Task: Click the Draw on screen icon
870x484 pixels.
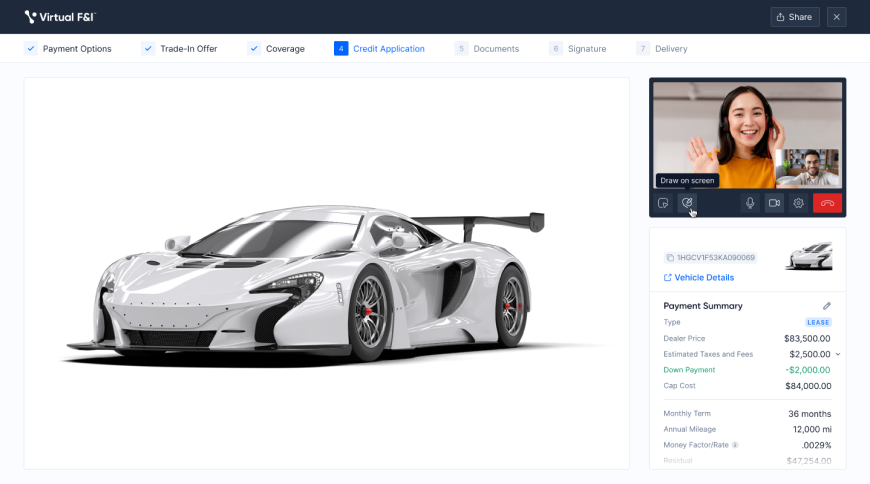Action: click(x=687, y=203)
